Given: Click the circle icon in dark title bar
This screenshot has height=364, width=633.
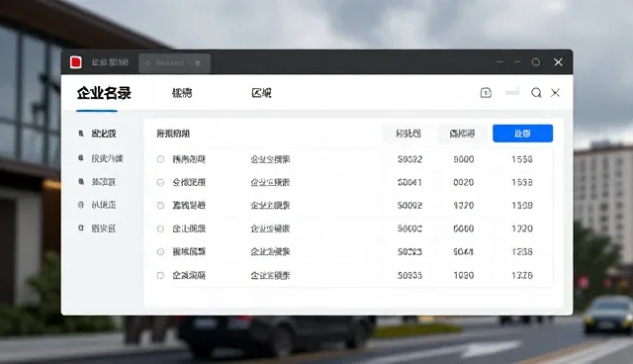Looking at the screenshot, I should (x=536, y=62).
